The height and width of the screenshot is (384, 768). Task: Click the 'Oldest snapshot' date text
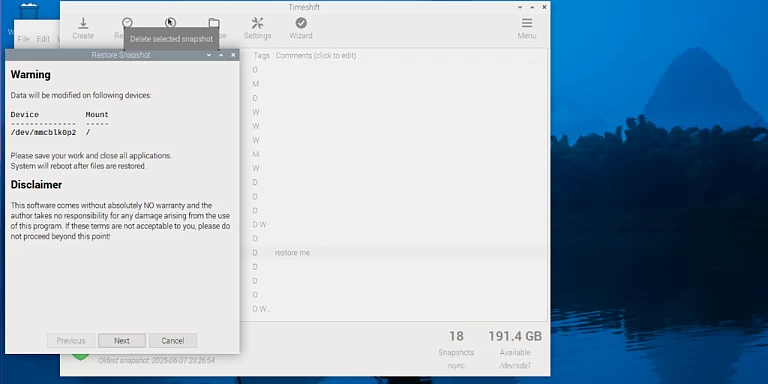click(157, 360)
